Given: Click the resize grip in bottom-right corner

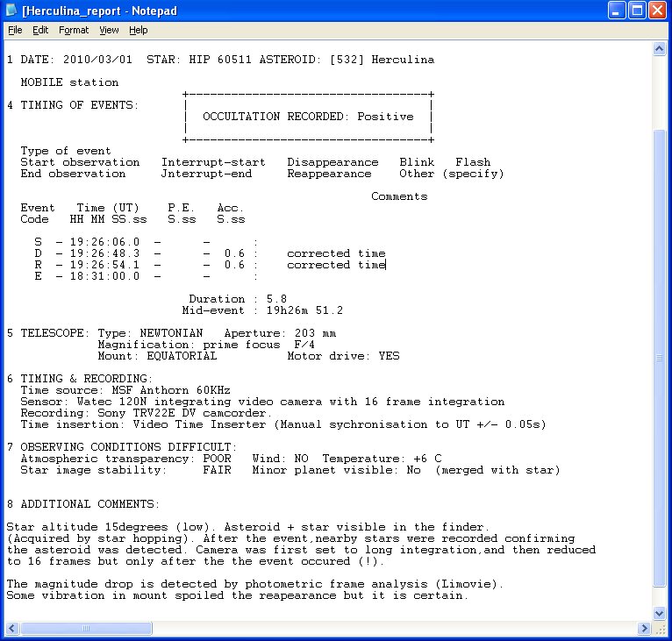Looking at the screenshot, I should coord(659,629).
